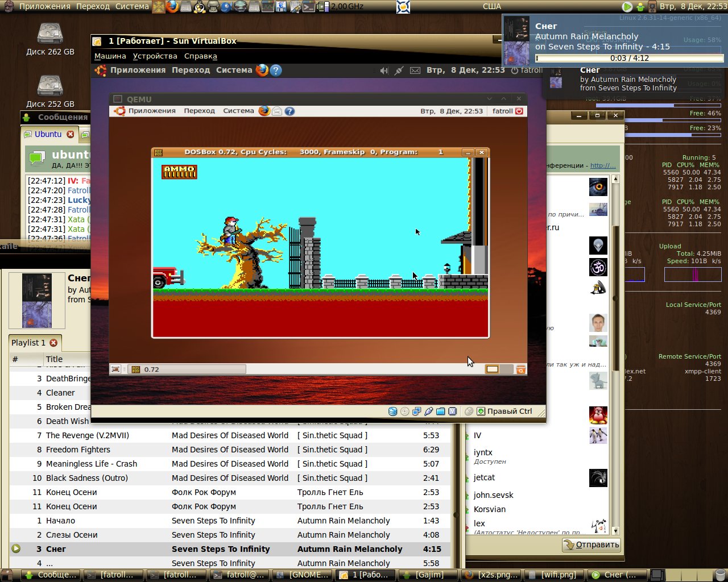
Task: Open the США keyboard layout indicator
Action: click(x=492, y=7)
